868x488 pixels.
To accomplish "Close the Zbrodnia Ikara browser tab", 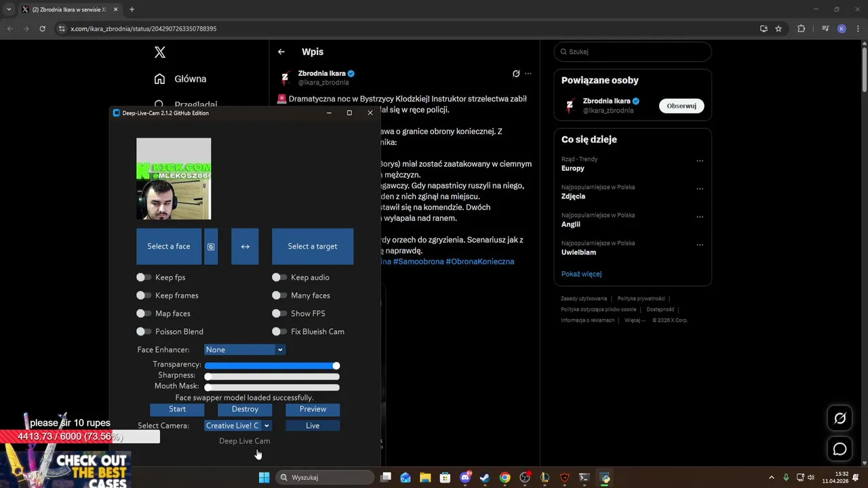I will (x=115, y=9).
